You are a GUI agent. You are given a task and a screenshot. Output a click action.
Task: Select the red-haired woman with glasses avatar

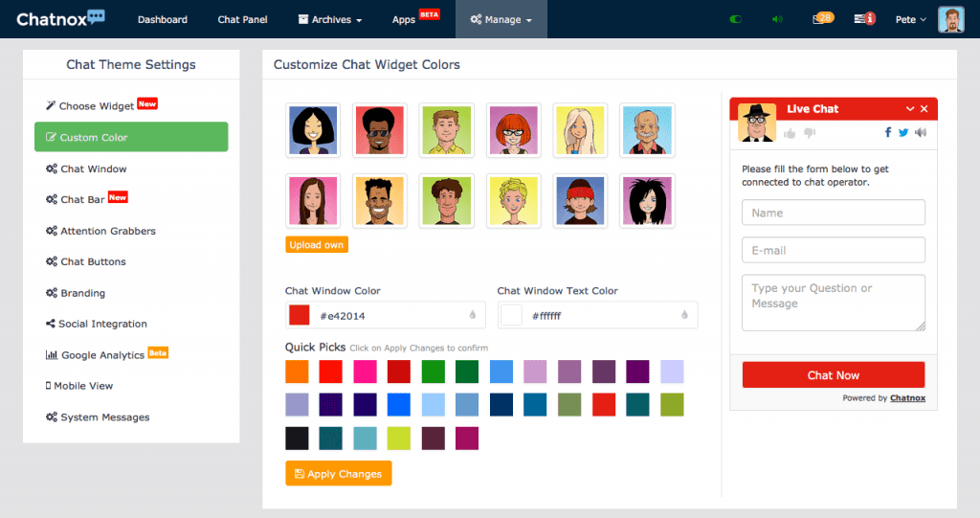514,130
